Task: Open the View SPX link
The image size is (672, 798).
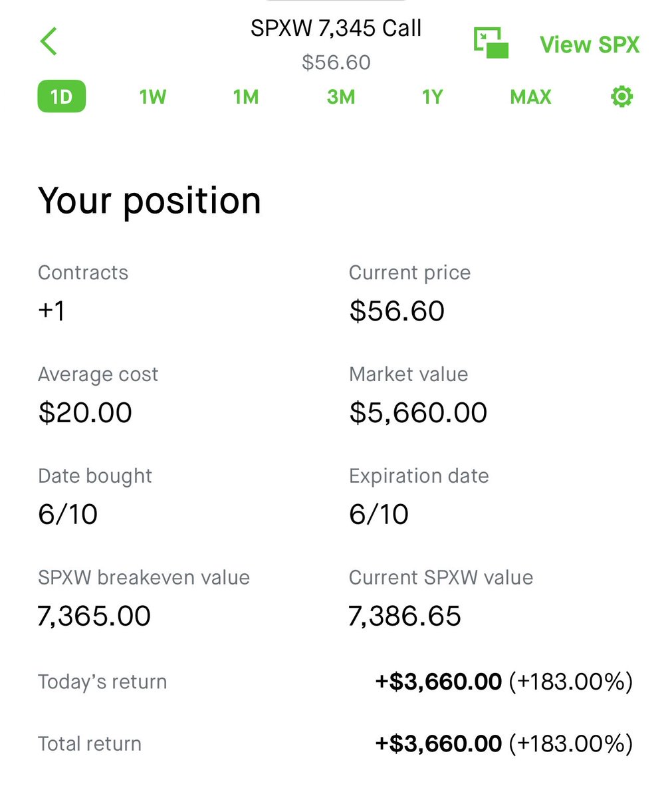Action: coord(590,45)
